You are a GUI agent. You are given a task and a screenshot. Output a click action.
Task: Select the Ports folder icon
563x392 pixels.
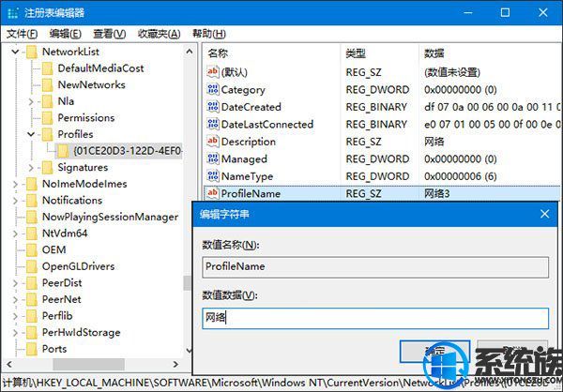[32, 349]
